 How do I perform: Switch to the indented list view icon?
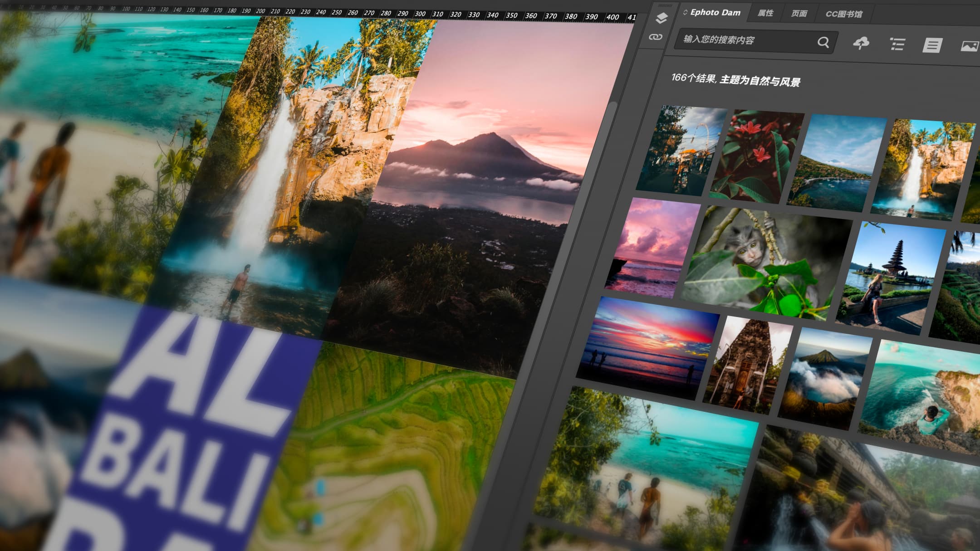pos(897,44)
